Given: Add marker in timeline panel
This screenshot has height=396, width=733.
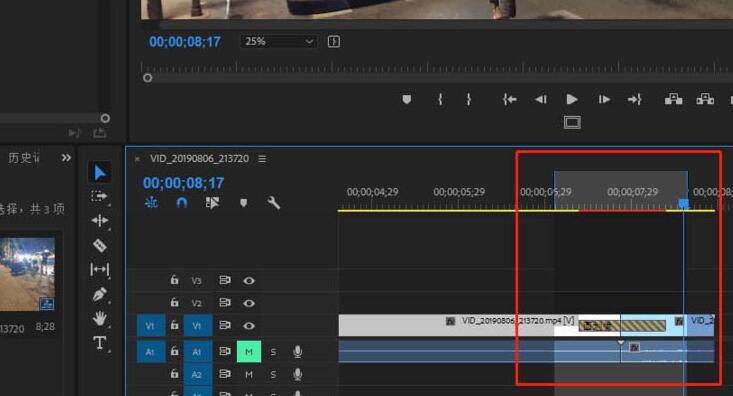Looking at the screenshot, I should [x=243, y=203].
